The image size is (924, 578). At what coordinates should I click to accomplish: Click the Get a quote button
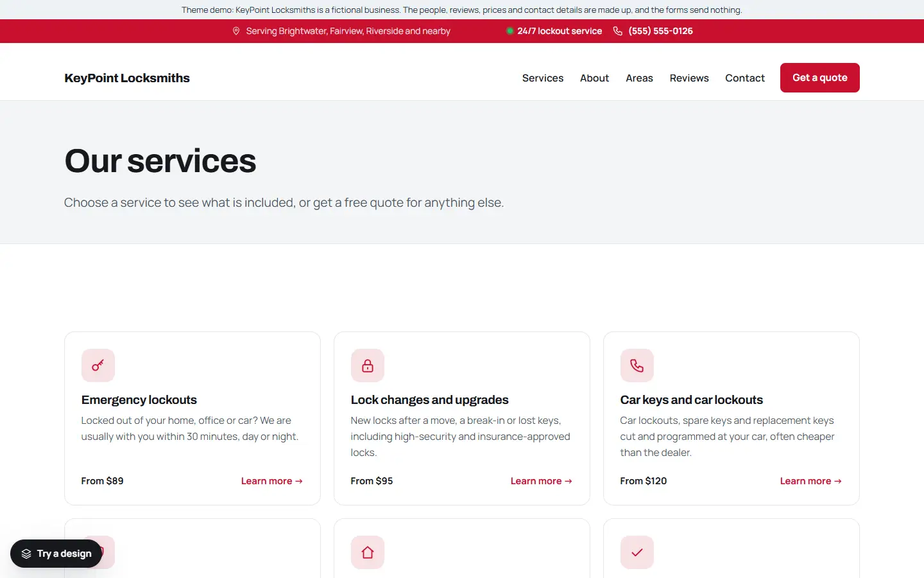820,78
